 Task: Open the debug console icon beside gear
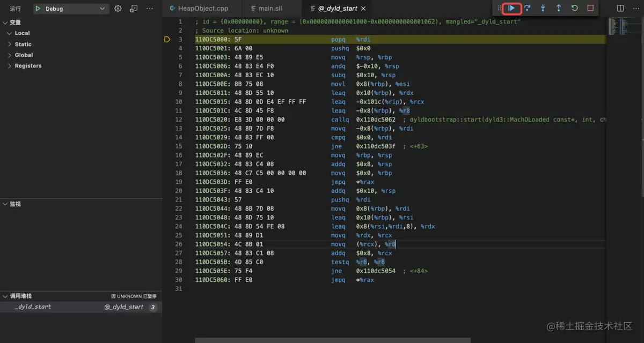tap(134, 9)
